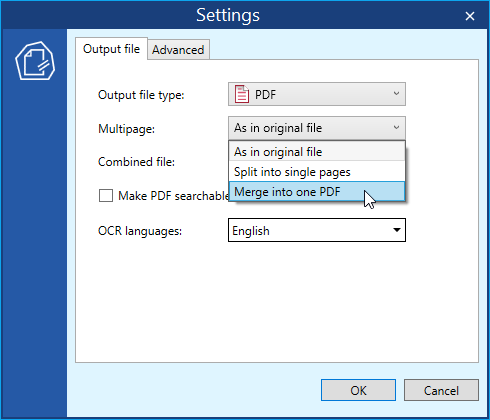Switch to the Output file tab

click(111, 49)
